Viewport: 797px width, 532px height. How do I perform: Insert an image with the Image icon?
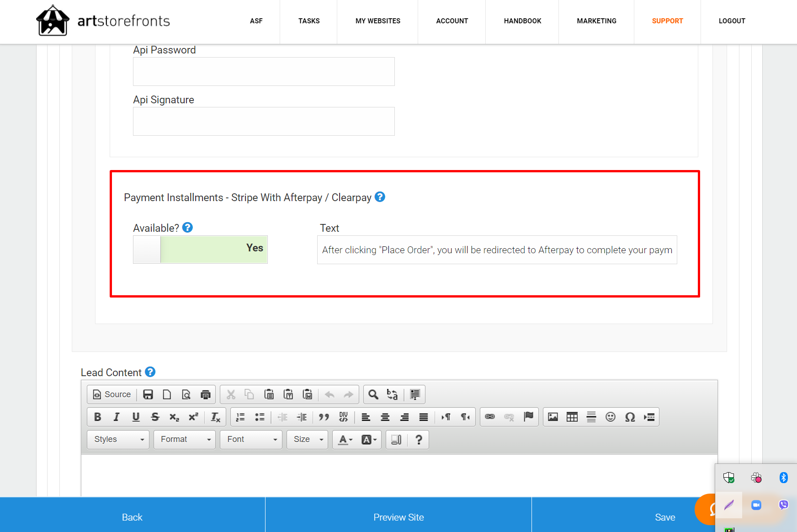[553, 417]
